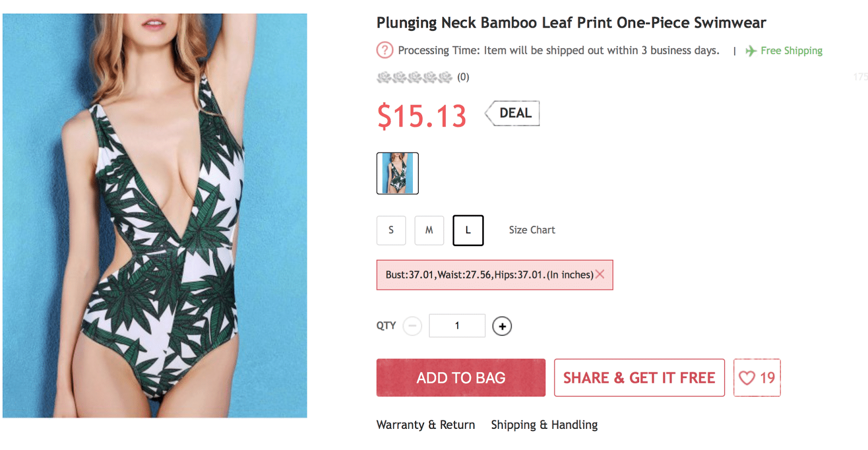The width and height of the screenshot is (868, 450).
Task: Click the ADD TO BAG button
Action: coord(461,378)
